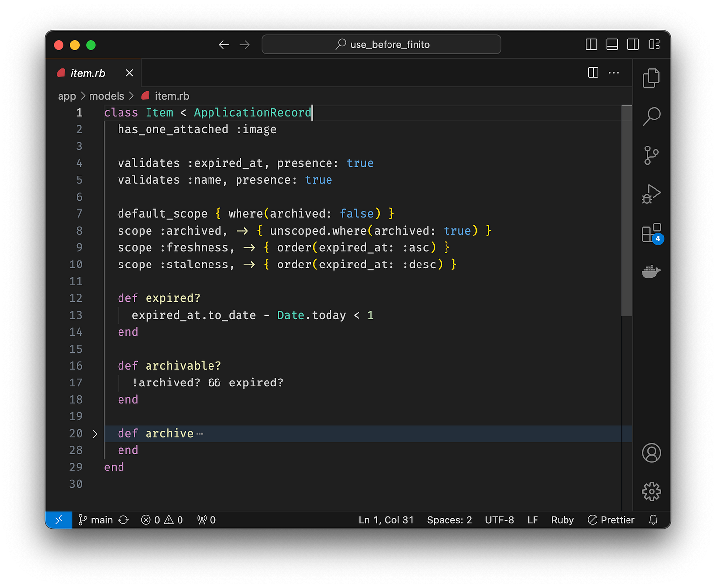
Task: Toggle the bottom panel visibility
Action: pos(612,44)
